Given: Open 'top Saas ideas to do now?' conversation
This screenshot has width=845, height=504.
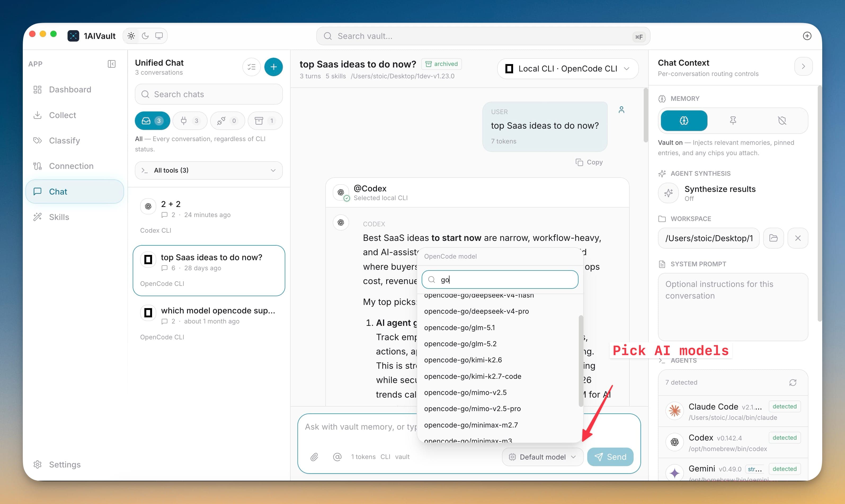Looking at the screenshot, I should 209,270.
